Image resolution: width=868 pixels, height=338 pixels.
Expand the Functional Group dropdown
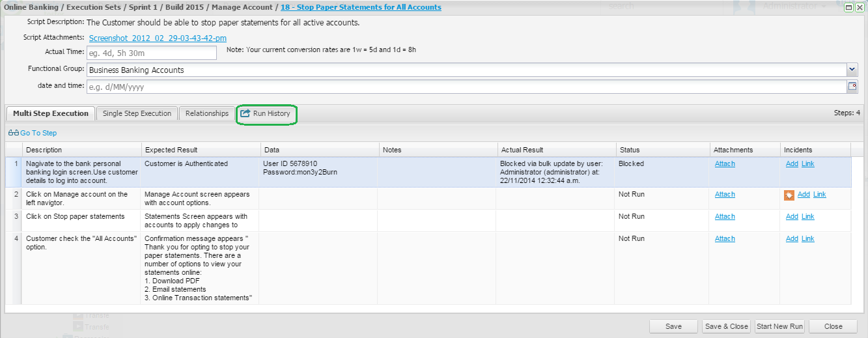[852, 70]
